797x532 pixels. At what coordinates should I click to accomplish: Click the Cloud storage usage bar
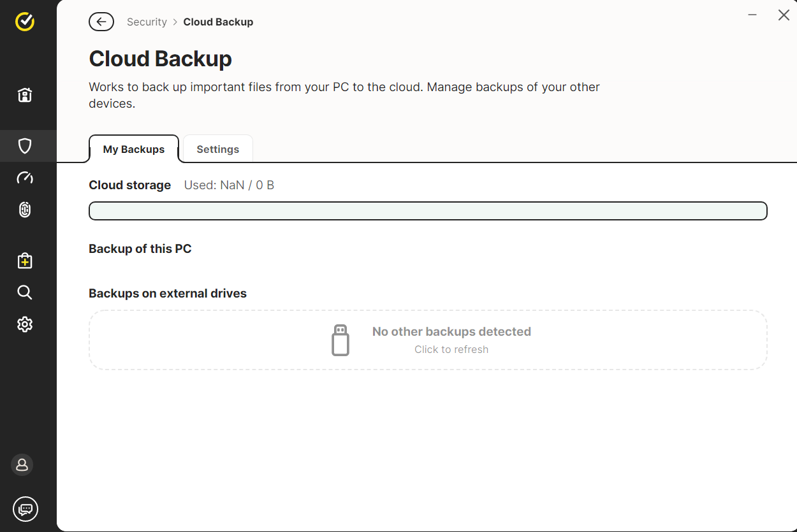(x=428, y=211)
